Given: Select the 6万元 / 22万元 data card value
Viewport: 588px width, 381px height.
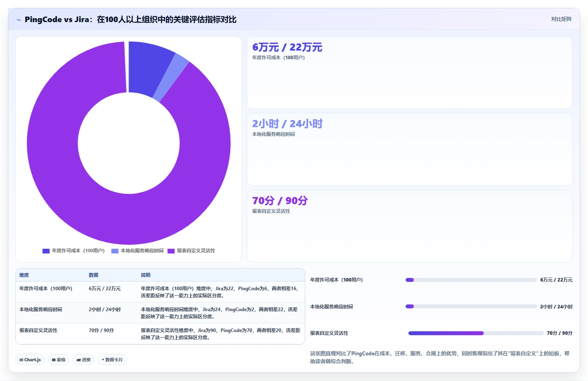Looking at the screenshot, I should coord(287,47).
